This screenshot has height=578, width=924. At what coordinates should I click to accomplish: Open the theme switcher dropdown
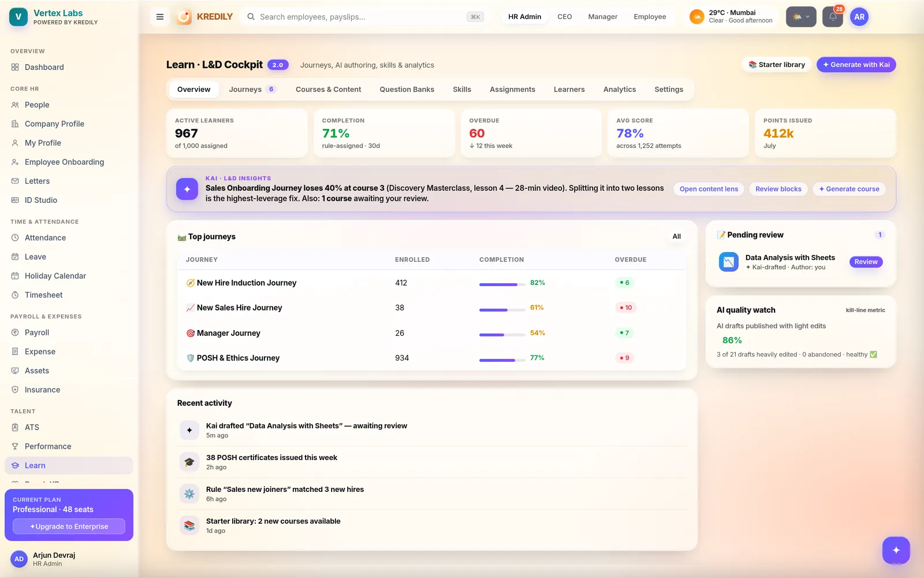point(801,17)
